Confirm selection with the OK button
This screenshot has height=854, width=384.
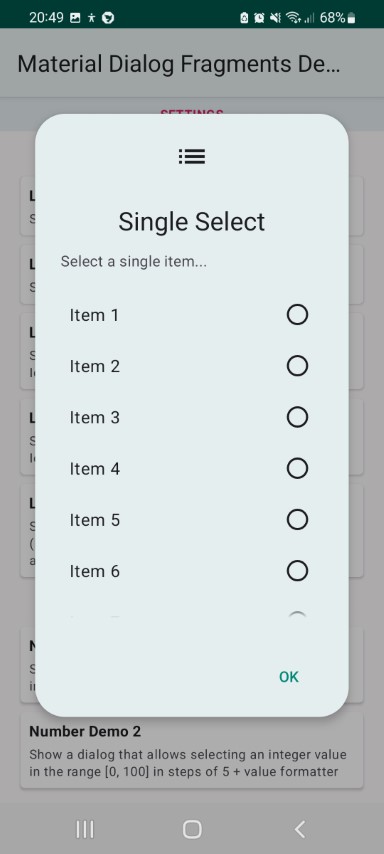pos(289,676)
